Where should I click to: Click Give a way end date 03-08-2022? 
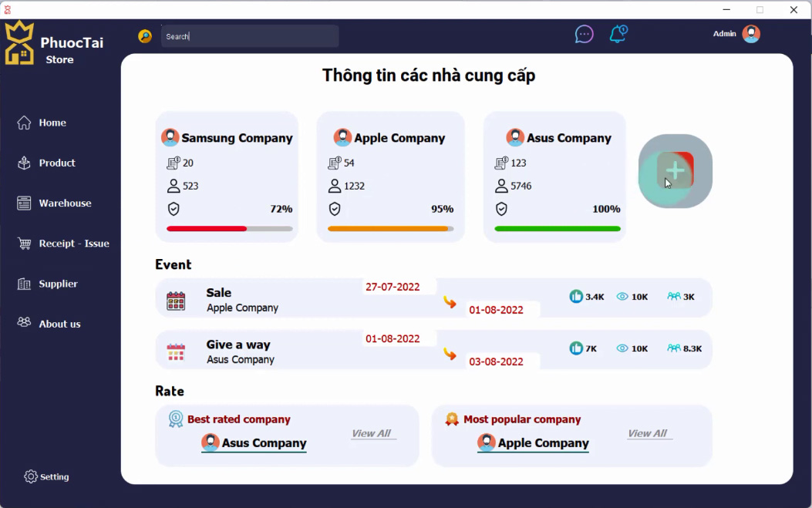point(496,362)
